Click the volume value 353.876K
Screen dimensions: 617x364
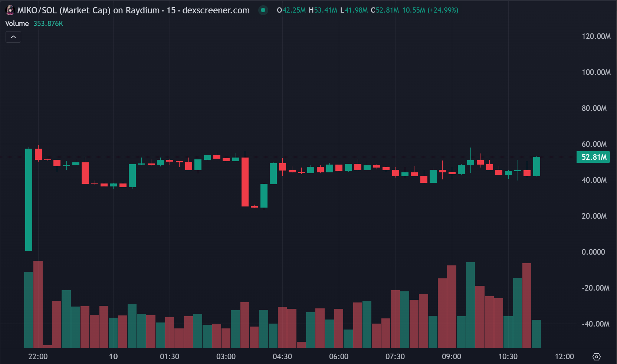click(48, 23)
